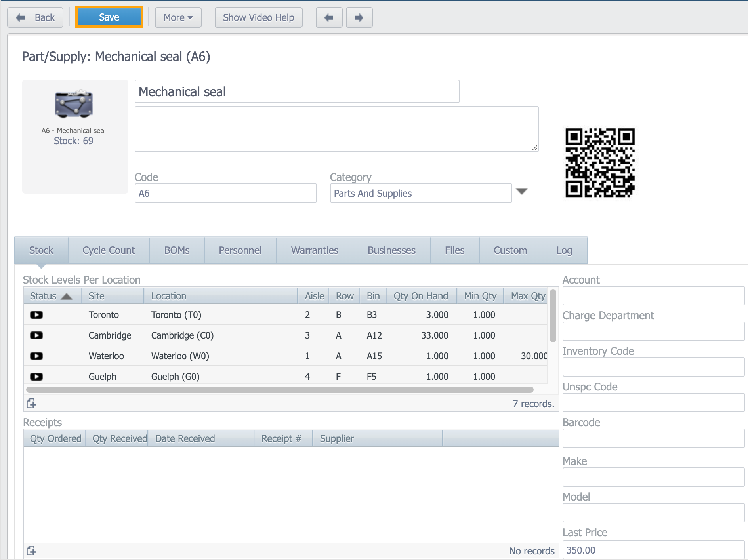
Task: Open the More dropdown menu
Action: point(178,17)
